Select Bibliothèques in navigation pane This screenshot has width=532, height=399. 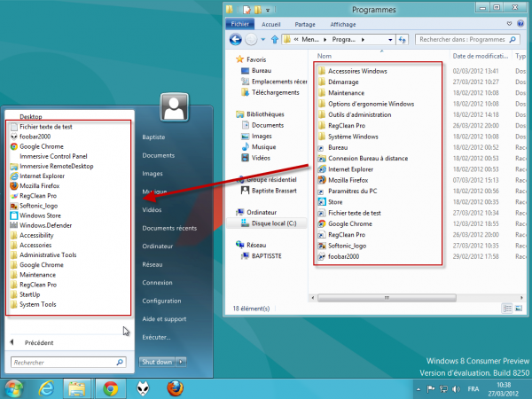(260, 114)
